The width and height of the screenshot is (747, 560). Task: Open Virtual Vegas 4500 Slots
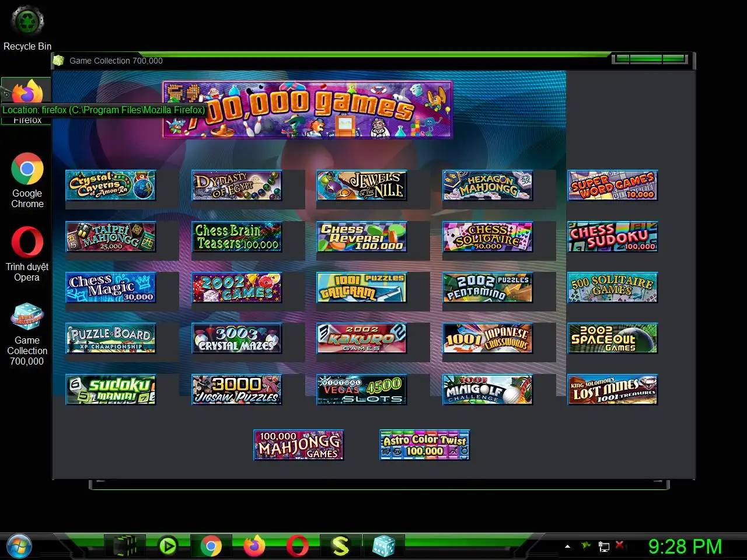[362, 390]
